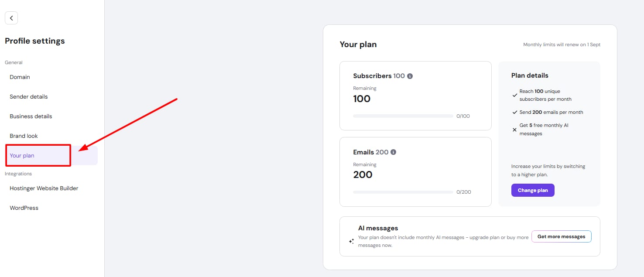644x277 pixels.
Task: Click the back arrow icon
Action: pos(11,18)
